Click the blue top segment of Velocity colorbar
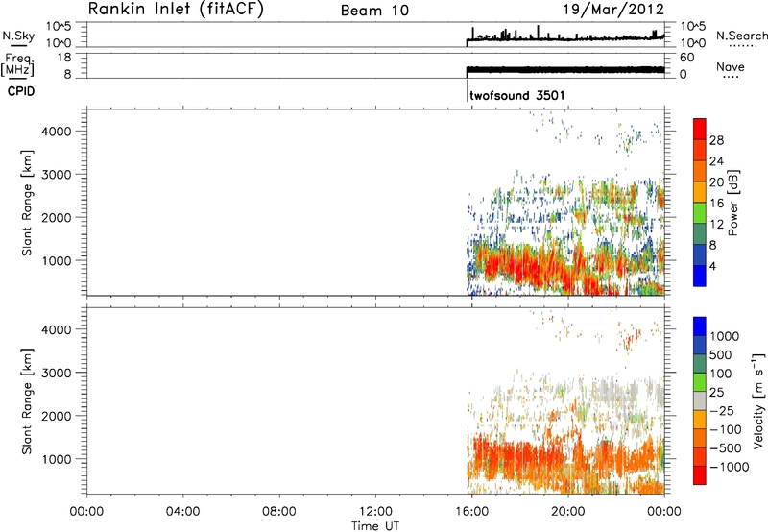Viewport: 768px width, 532px height. tap(700, 326)
